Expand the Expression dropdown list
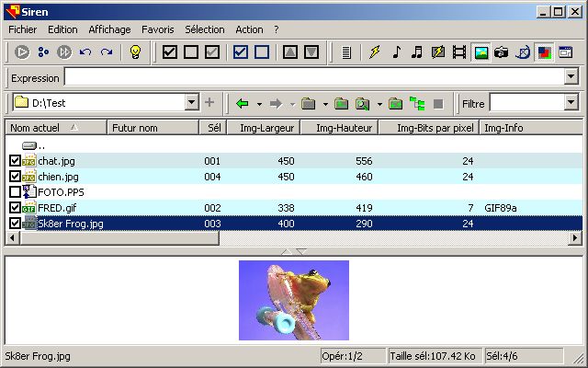Image resolution: width=588 pixels, height=368 pixels. click(571, 77)
